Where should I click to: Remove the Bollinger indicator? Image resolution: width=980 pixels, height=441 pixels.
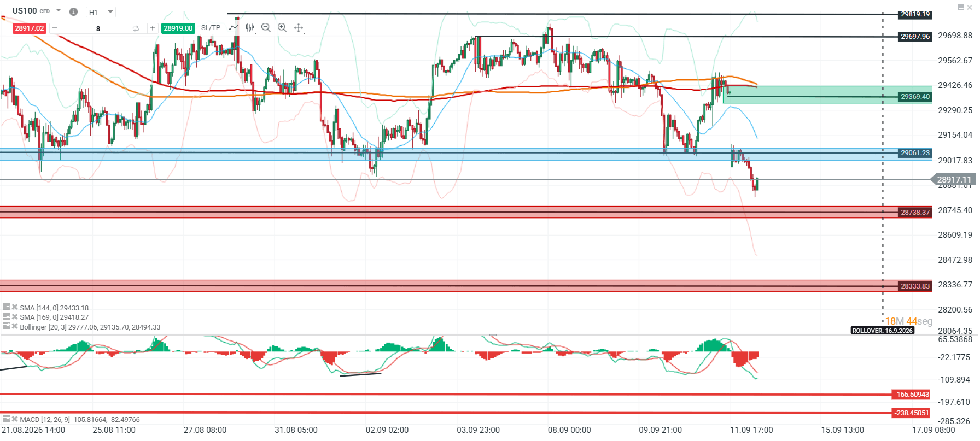pyautogui.click(x=15, y=326)
